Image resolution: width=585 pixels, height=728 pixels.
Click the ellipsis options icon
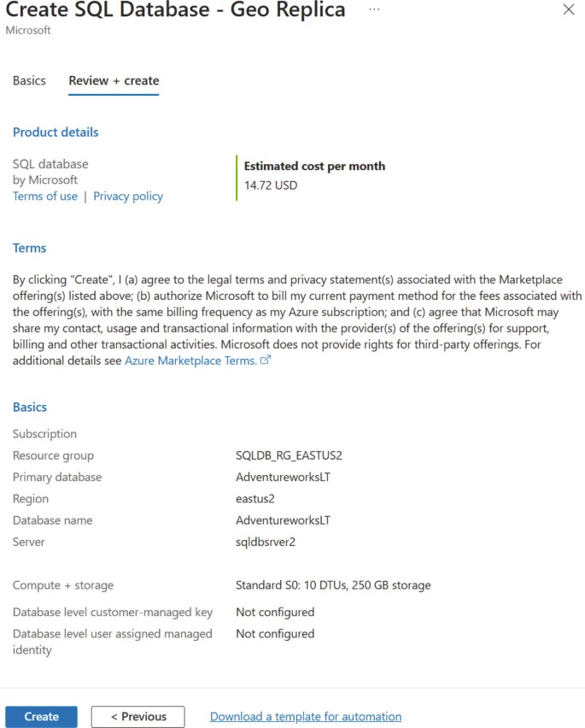click(373, 10)
